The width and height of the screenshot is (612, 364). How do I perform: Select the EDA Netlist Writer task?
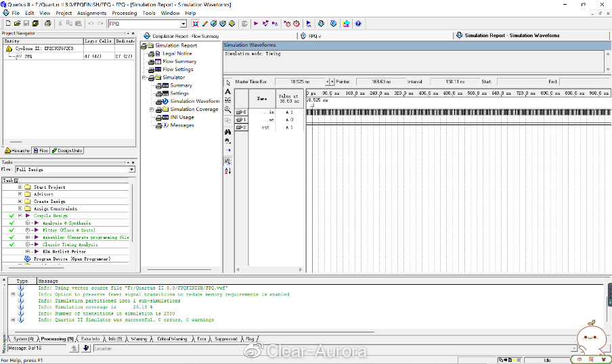click(x=64, y=252)
